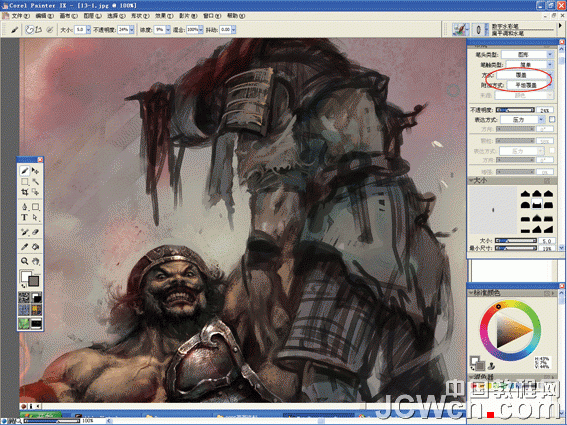Open the nozzle selector in toolbox
Viewport: 567px width, 425px height.
37,323
